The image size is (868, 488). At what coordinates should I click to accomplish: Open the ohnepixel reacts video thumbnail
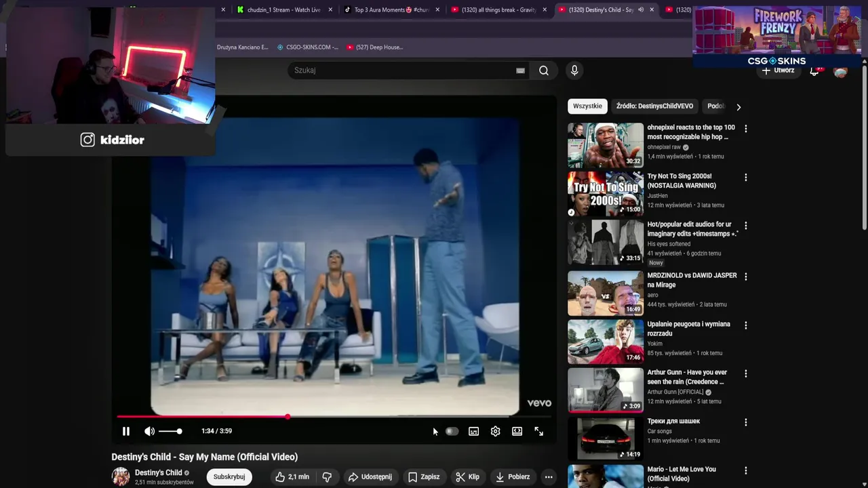[606, 145]
